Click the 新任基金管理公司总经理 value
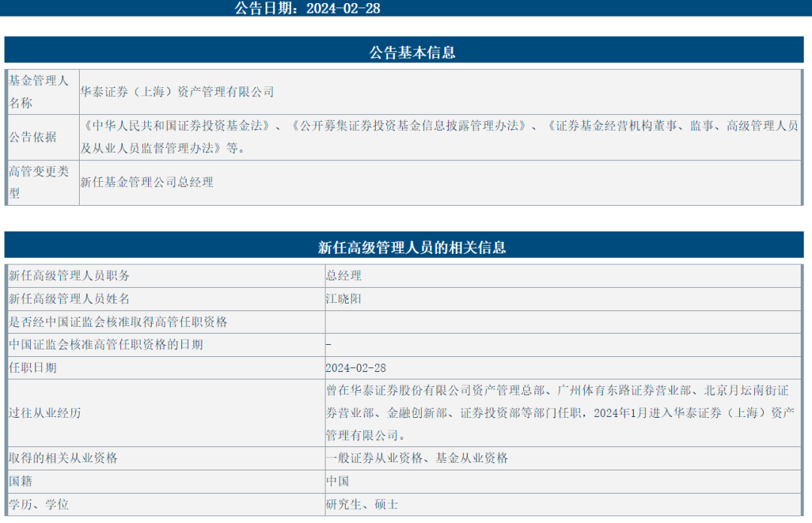 pos(147,183)
